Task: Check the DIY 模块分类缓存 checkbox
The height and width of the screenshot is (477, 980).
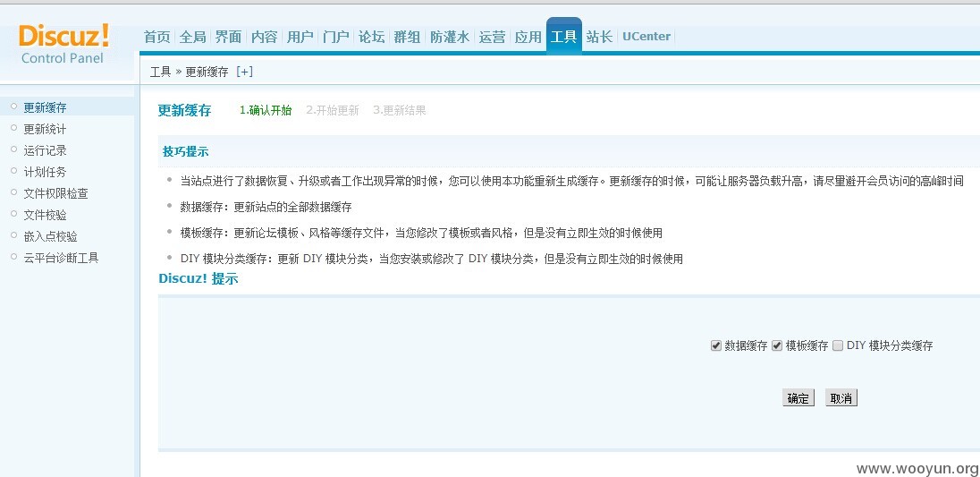Action: point(838,345)
